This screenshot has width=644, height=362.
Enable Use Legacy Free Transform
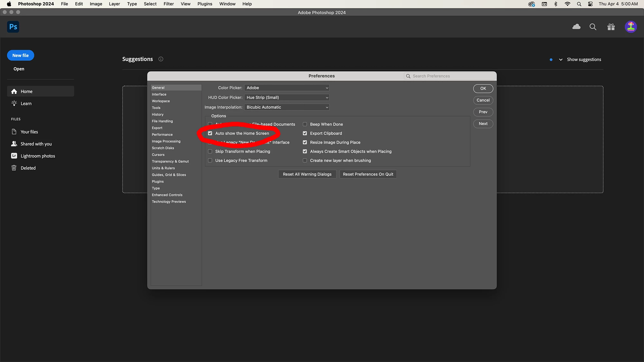pyautogui.click(x=210, y=160)
